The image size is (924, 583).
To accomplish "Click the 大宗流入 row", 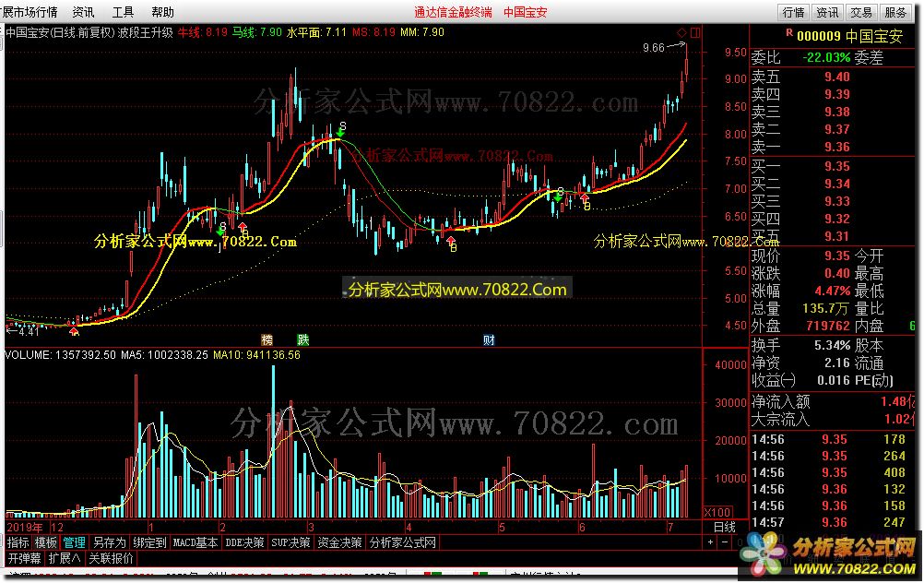I will (833, 420).
